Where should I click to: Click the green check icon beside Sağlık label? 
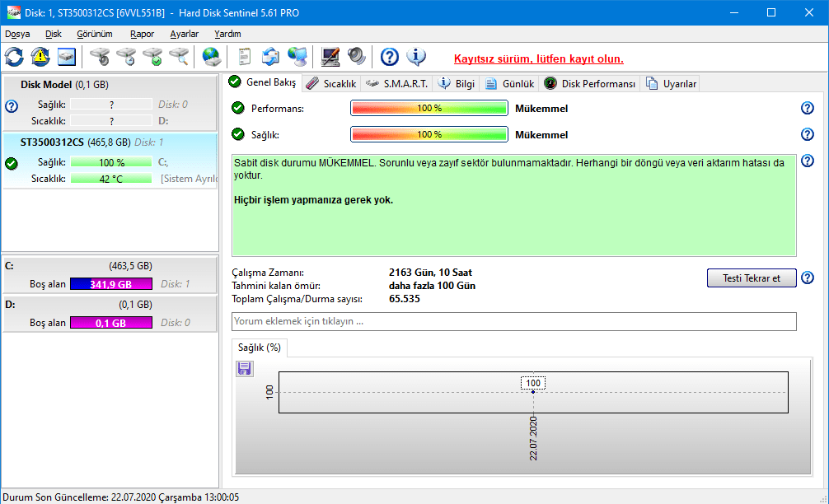click(x=238, y=134)
